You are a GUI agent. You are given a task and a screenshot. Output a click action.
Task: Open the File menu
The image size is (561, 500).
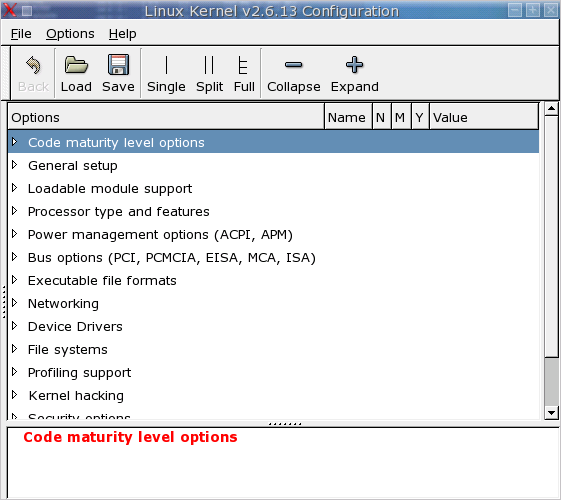tap(21, 34)
